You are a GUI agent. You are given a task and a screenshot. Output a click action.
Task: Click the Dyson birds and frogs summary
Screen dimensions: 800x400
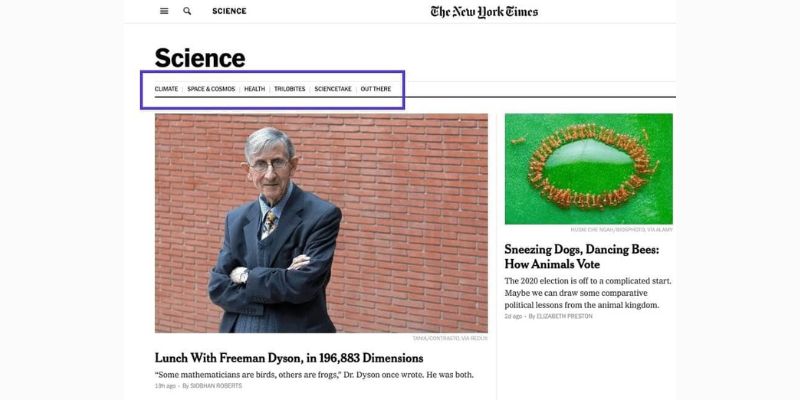point(314,375)
